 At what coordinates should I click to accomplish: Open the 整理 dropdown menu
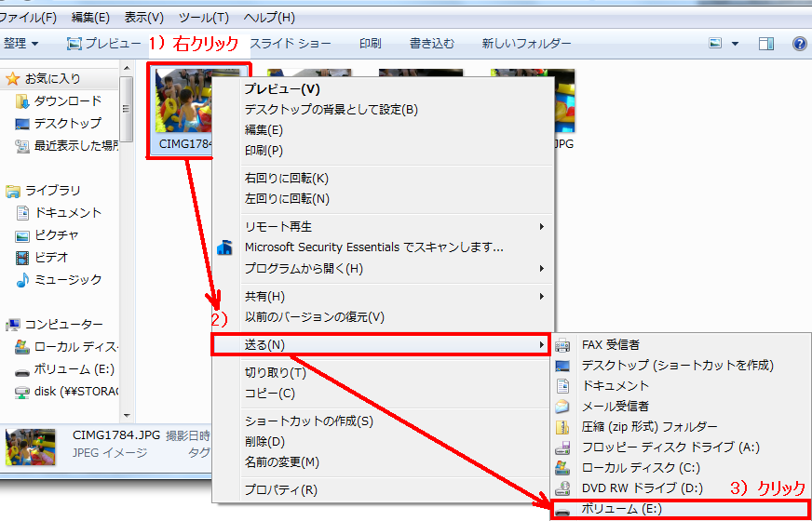20,44
